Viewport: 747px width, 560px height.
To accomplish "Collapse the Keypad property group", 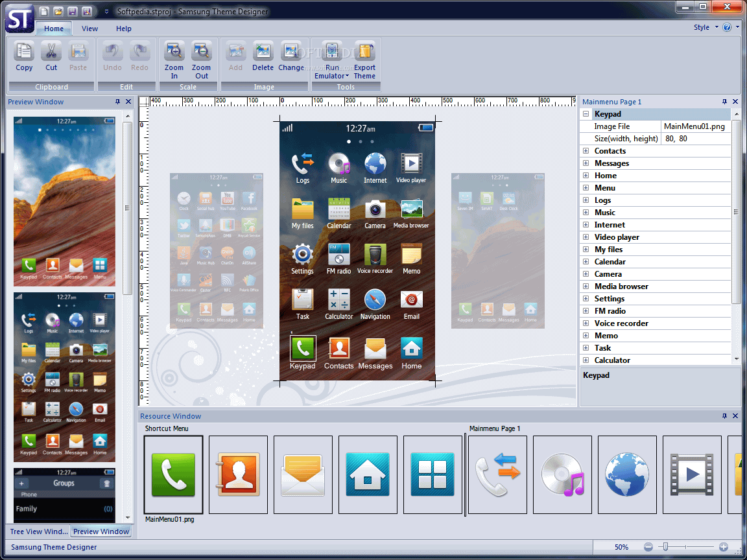I will click(586, 114).
